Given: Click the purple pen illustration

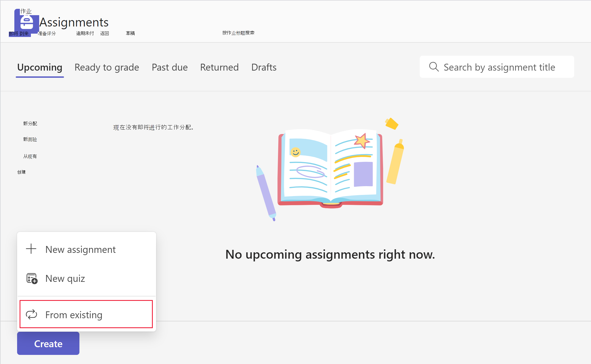Looking at the screenshot, I should (x=266, y=193).
